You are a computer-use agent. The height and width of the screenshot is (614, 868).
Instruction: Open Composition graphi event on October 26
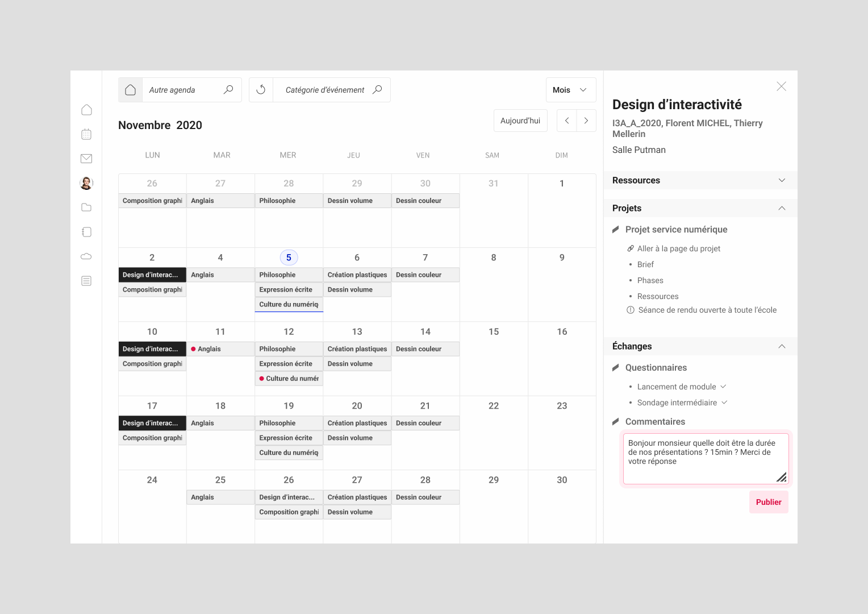(x=152, y=201)
